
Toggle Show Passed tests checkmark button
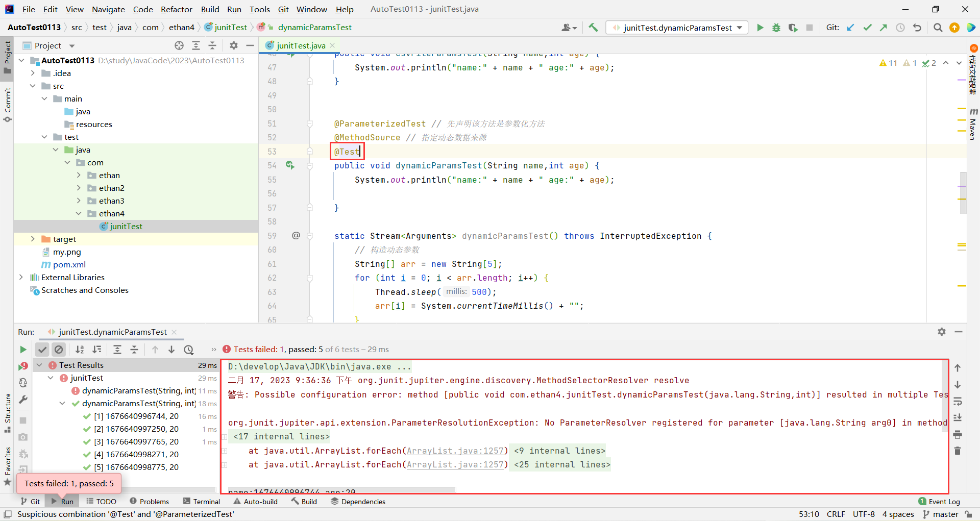click(42, 350)
